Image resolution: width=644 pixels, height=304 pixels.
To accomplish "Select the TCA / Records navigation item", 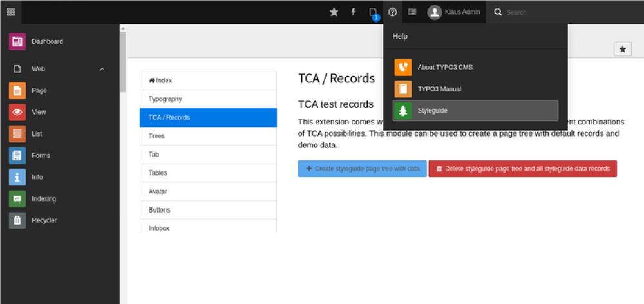I will (x=208, y=117).
